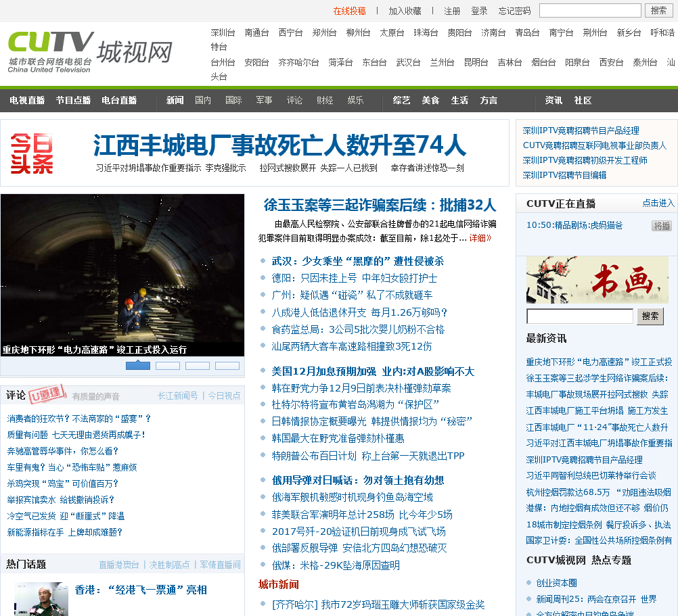Viewport: 678px width, 616px height.
Task: Click the sidebar 搜索 button
Action: pos(650,316)
